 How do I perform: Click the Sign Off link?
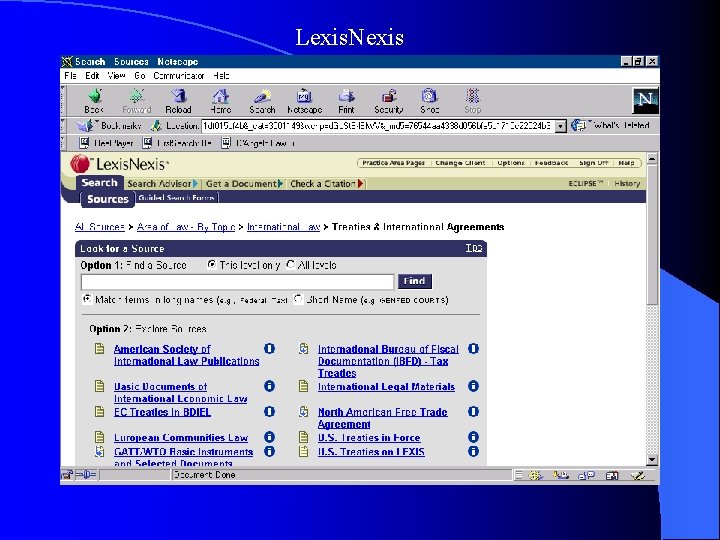coord(594,163)
